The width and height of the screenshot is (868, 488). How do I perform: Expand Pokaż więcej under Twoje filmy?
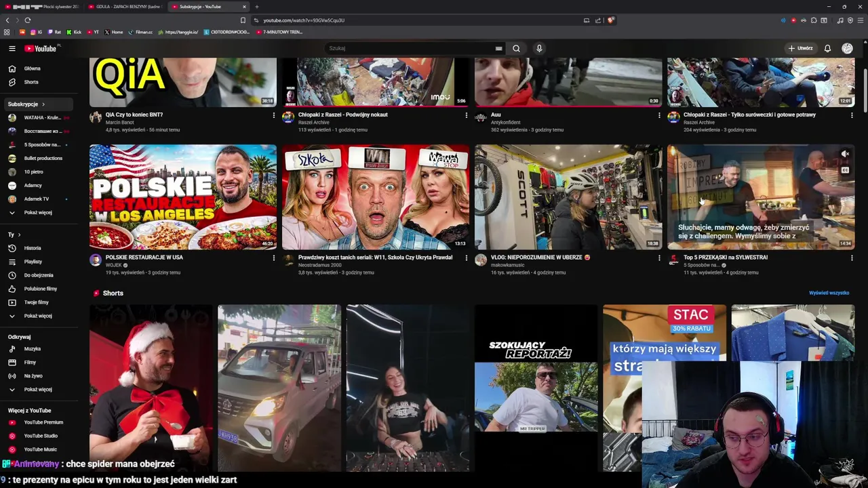tap(37, 316)
